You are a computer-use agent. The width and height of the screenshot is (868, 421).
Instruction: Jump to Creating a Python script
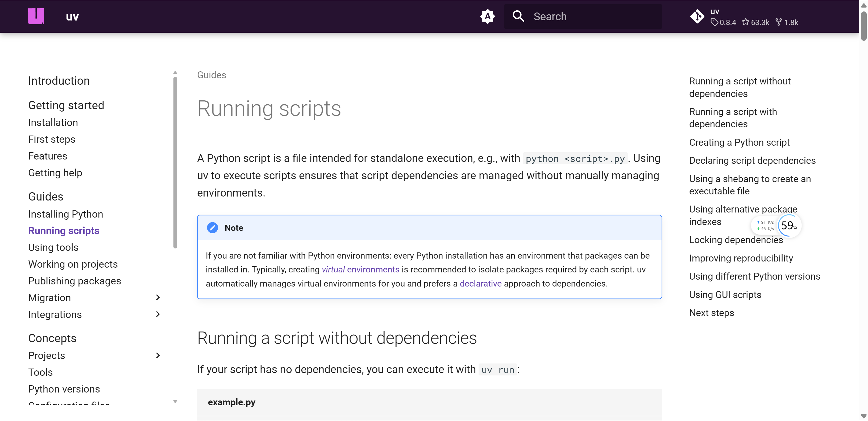tap(739, 142)
